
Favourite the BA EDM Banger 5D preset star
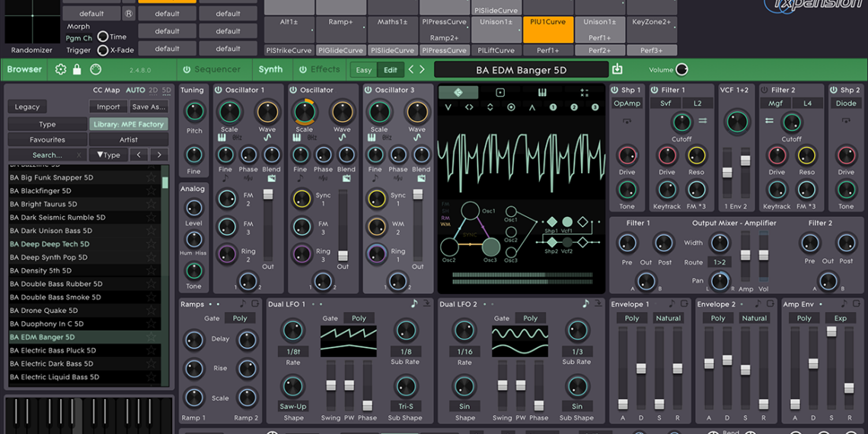tap(152, 337)
